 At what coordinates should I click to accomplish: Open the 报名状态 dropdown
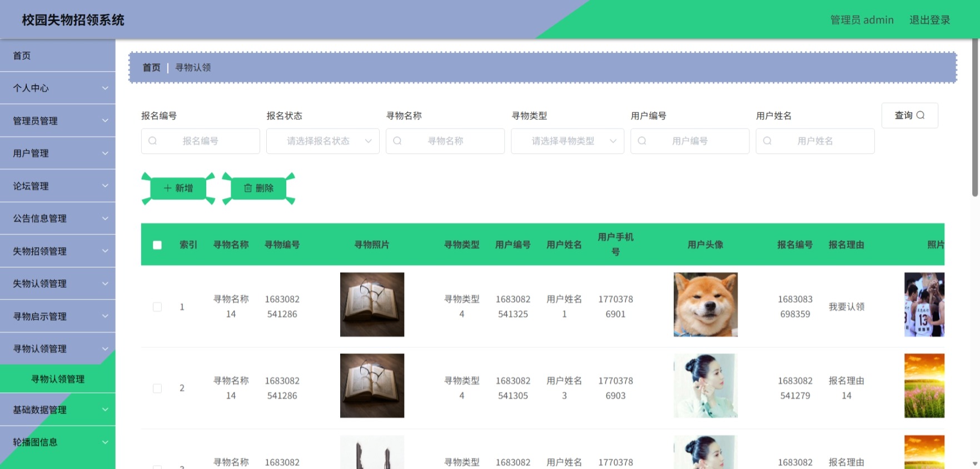coord(323,141)
